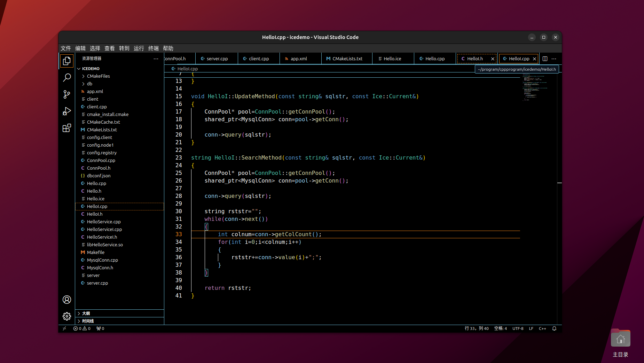Open cmake_install.cmake in the explorer
The image size is (644, 363).
coord(120,114)
